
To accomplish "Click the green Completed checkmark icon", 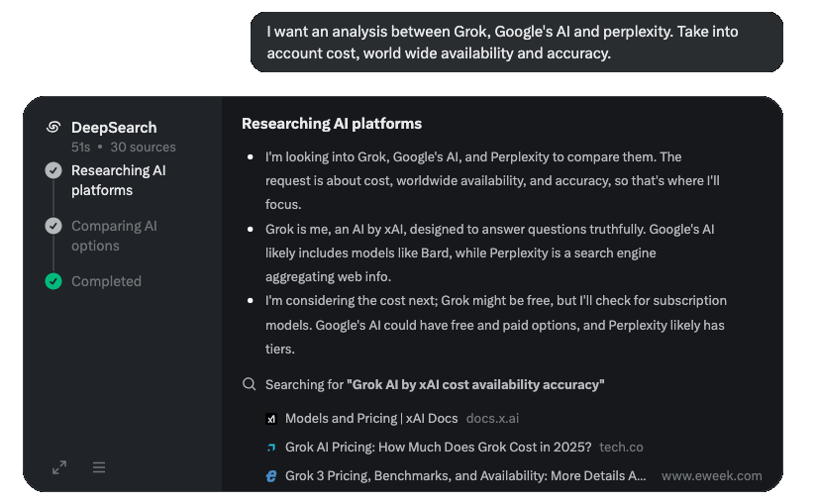I will [53, 281].
